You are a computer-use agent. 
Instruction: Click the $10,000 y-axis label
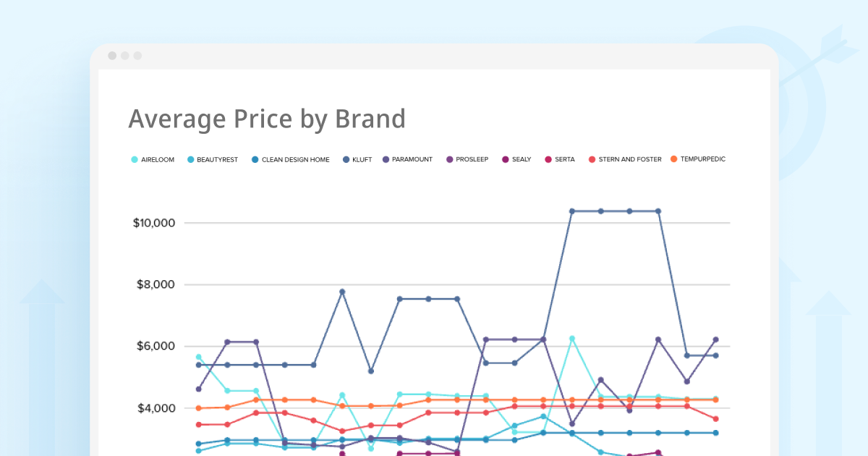[x=154, y=223]
